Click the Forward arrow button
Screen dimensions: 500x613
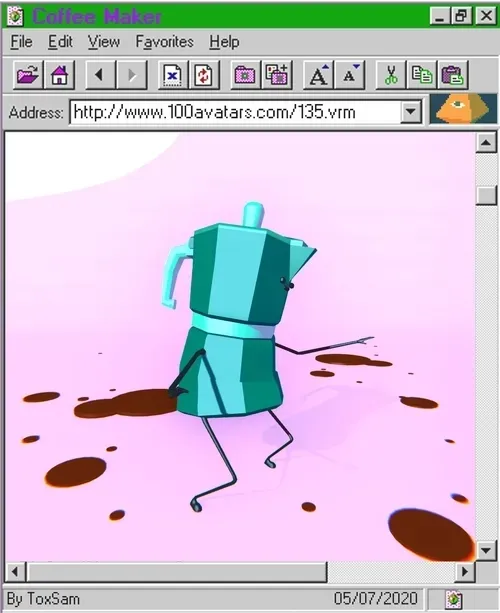click(x=132, y=75)
